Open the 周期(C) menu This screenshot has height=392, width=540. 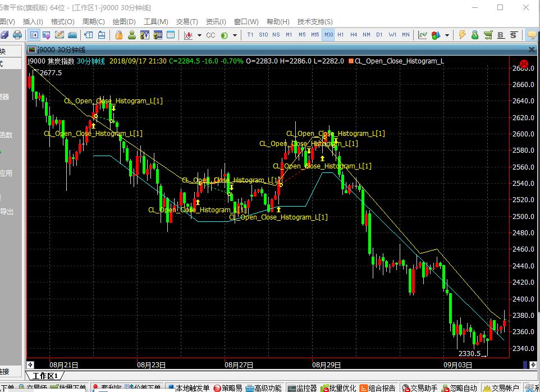(x=93, y=22)
